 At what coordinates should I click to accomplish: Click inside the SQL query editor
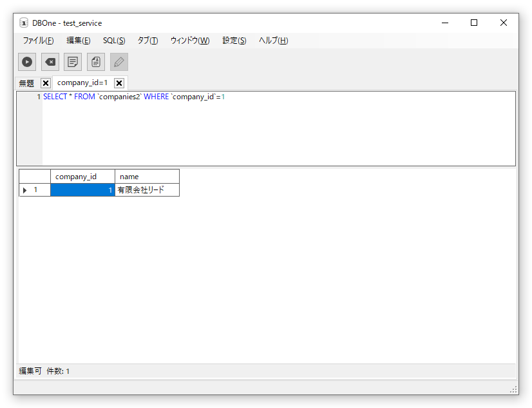[277, 129]
